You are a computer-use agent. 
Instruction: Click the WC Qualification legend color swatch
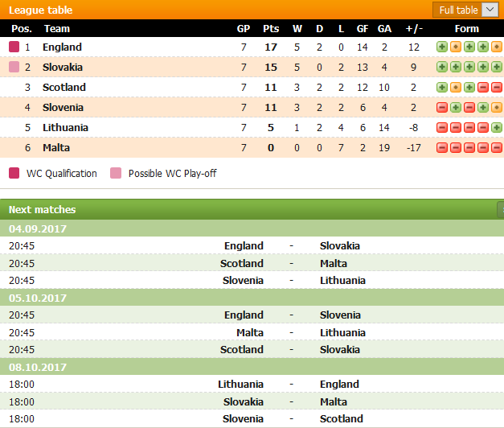(14, 173)
